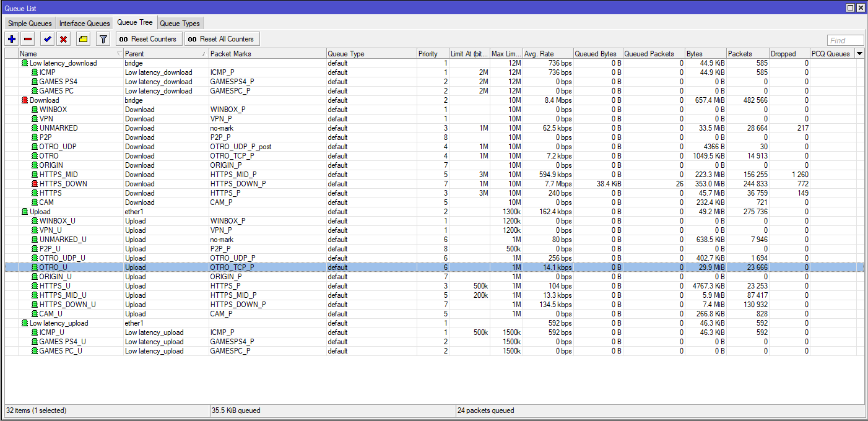Select the CAM_U queue row
Viewport: 868px width, 421px height.
tap(434, 314)
